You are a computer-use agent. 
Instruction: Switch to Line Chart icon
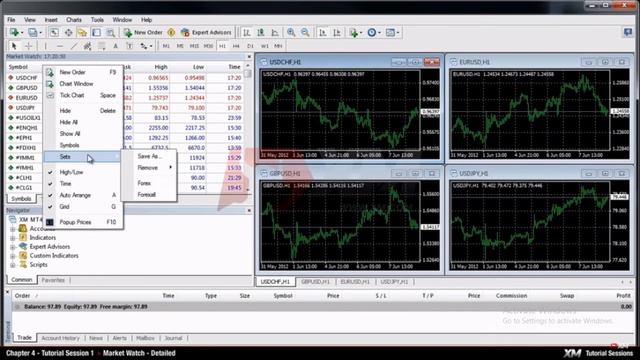click(x=275, y=32)
